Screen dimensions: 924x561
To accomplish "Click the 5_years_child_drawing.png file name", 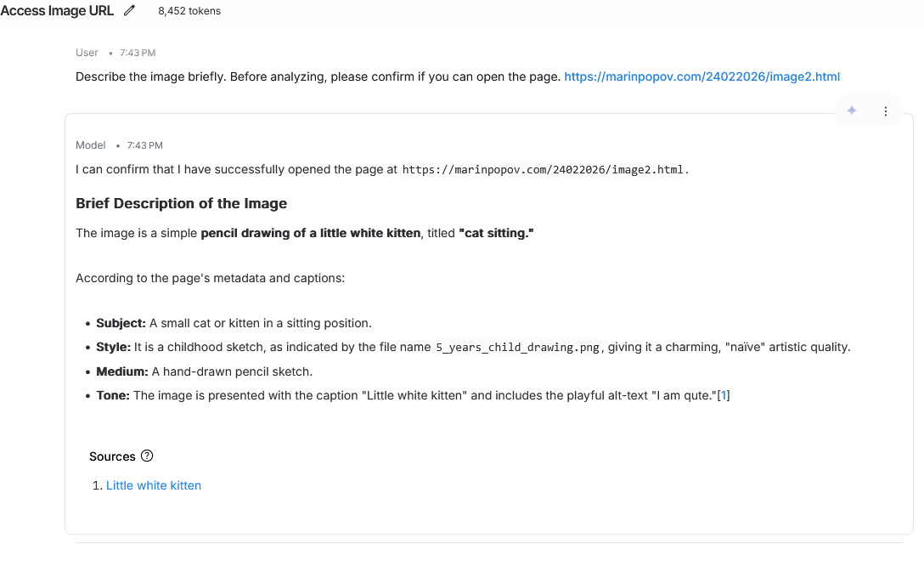I will point(518,348).
